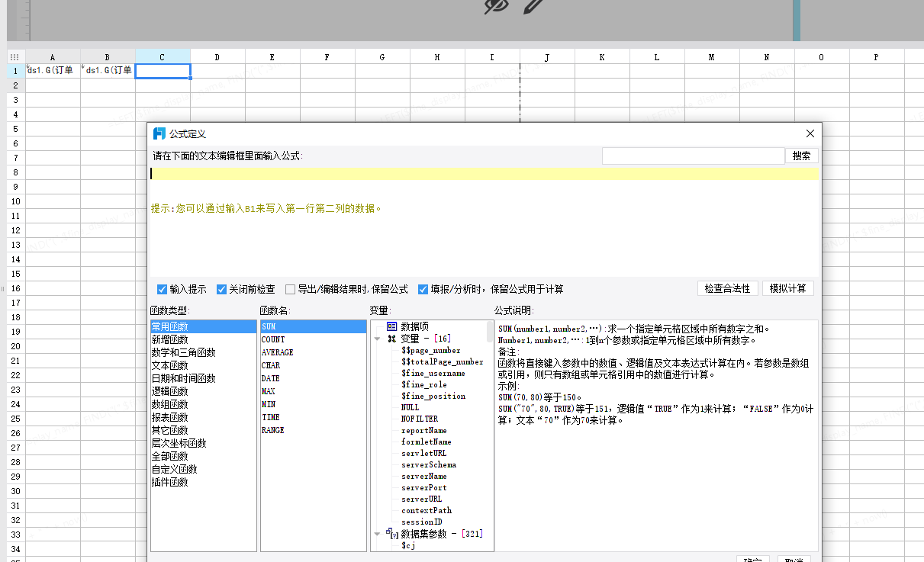
Task: Select the MIN function name
Action: 314,404
